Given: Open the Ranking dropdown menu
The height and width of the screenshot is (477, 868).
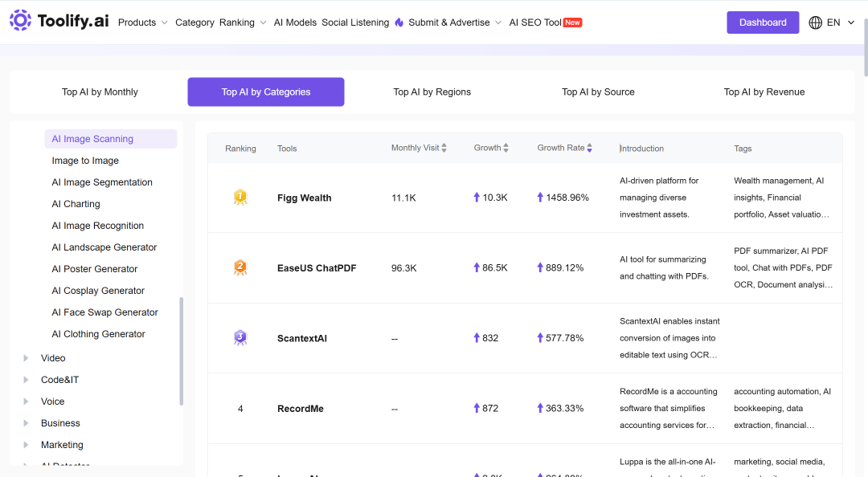Looking at the screenshot, I should pyautogui.click(x=243, y=22).
